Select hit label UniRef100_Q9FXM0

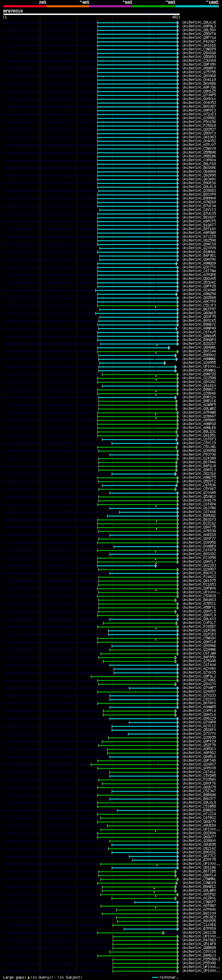point(199,65)
